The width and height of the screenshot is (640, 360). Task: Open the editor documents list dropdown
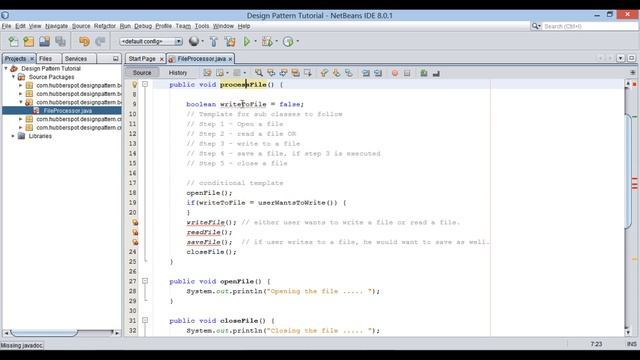[x=620, y=58]
